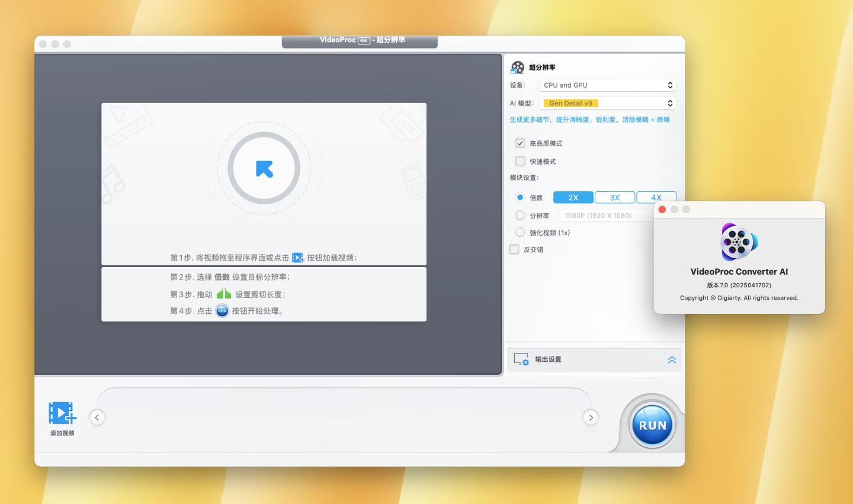Choose the 3X upscale option
This screenshot has width=853, height=504.
pos(615,197)
